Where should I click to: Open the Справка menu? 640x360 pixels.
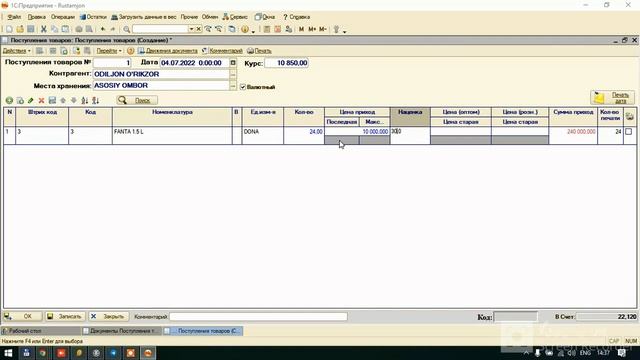tap(296, 17)
